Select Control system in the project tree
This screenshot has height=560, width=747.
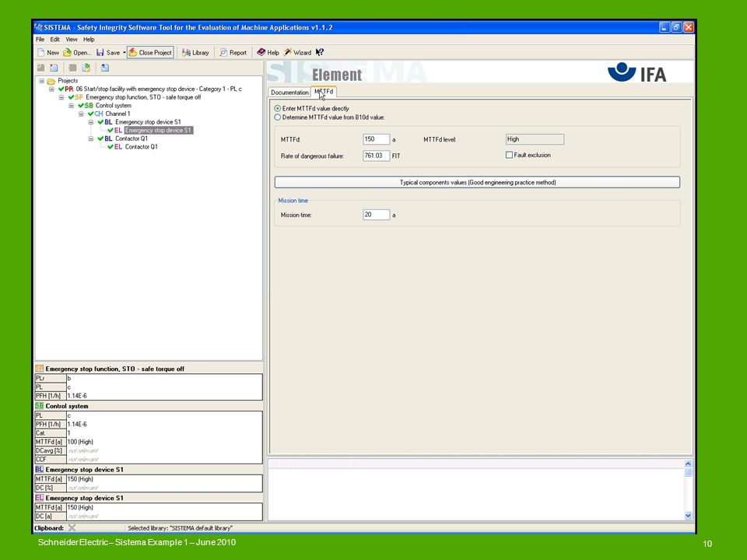coord(114,106)
